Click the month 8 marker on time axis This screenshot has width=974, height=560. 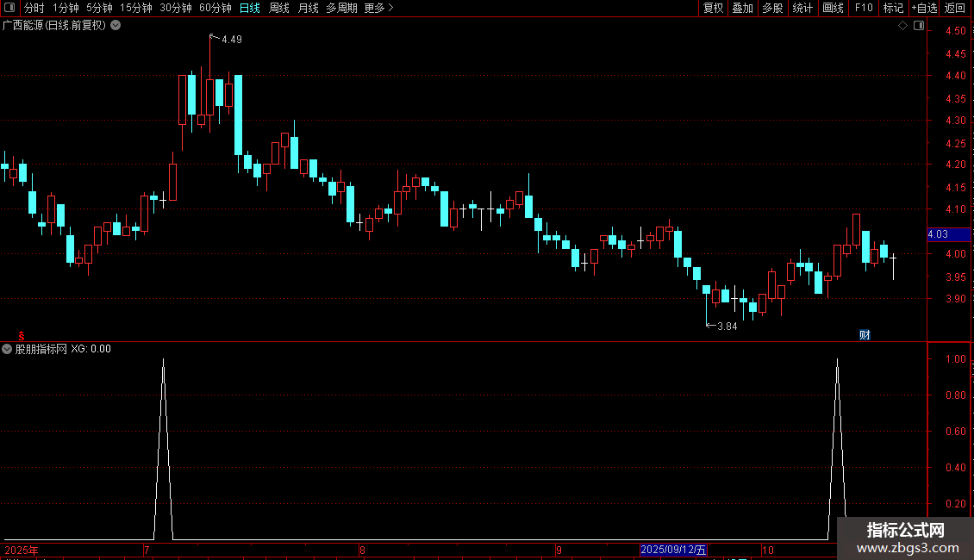(362, 551)
